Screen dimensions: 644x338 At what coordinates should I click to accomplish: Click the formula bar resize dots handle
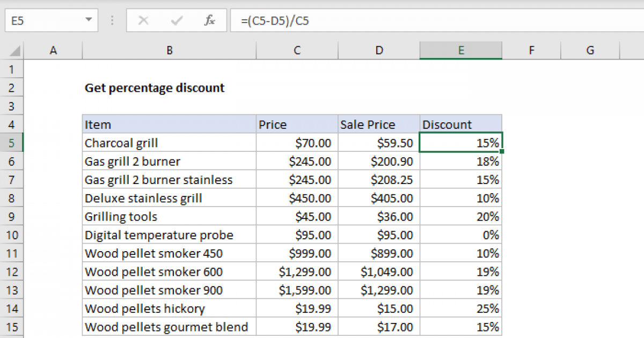(112, 21)
